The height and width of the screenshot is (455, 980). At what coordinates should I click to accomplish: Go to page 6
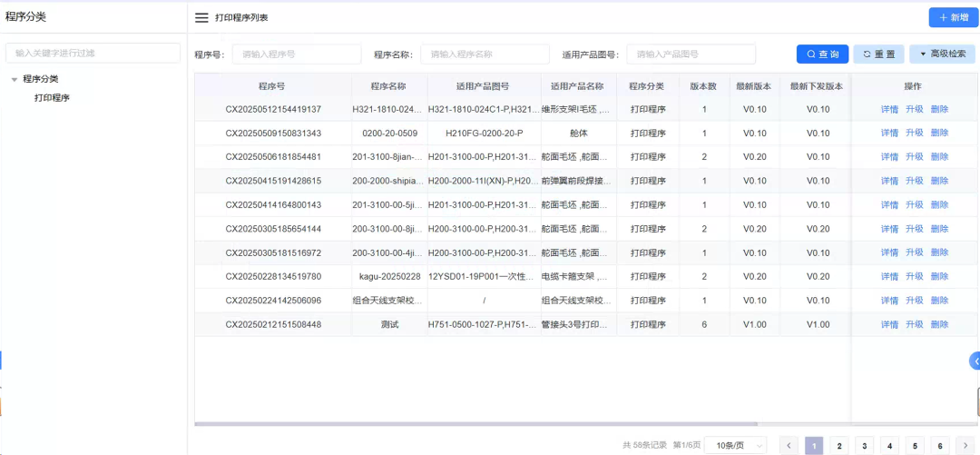[940, 445]
